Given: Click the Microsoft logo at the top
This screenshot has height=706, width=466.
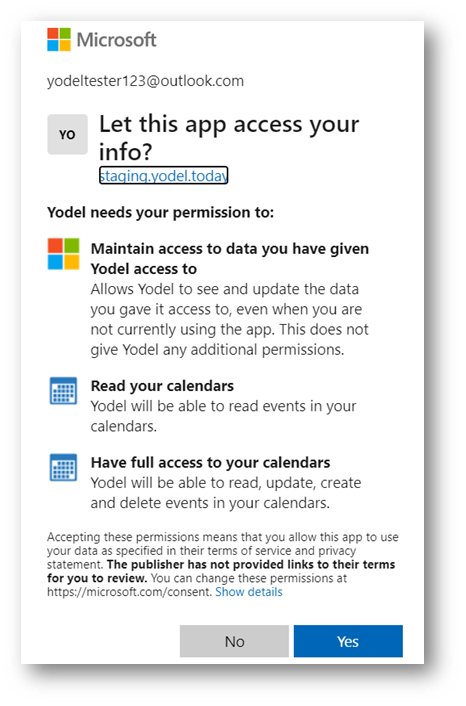Looking at the screenshot, I should pyautogui.click(x=59, y=40).
